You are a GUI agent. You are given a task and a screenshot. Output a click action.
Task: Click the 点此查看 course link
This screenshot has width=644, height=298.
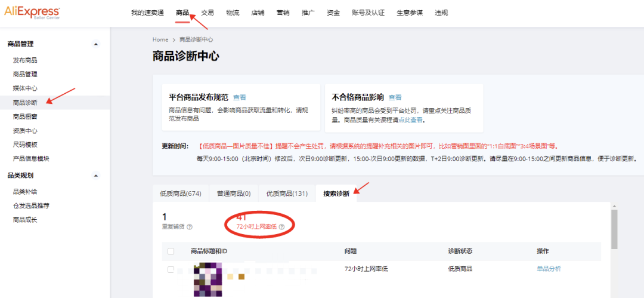click(x=410, y=120)
